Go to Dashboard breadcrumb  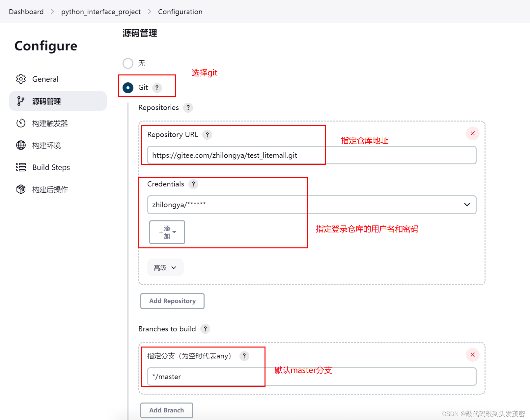point(26,12)
